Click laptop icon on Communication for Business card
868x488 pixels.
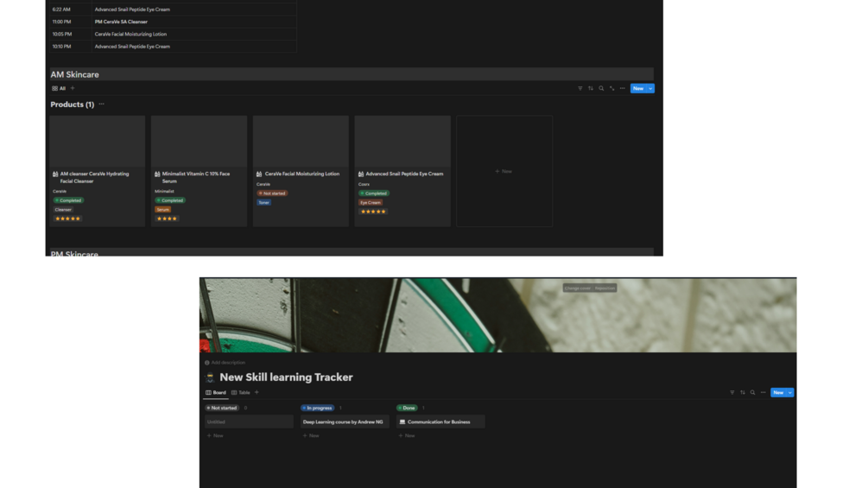click(402, 421)
